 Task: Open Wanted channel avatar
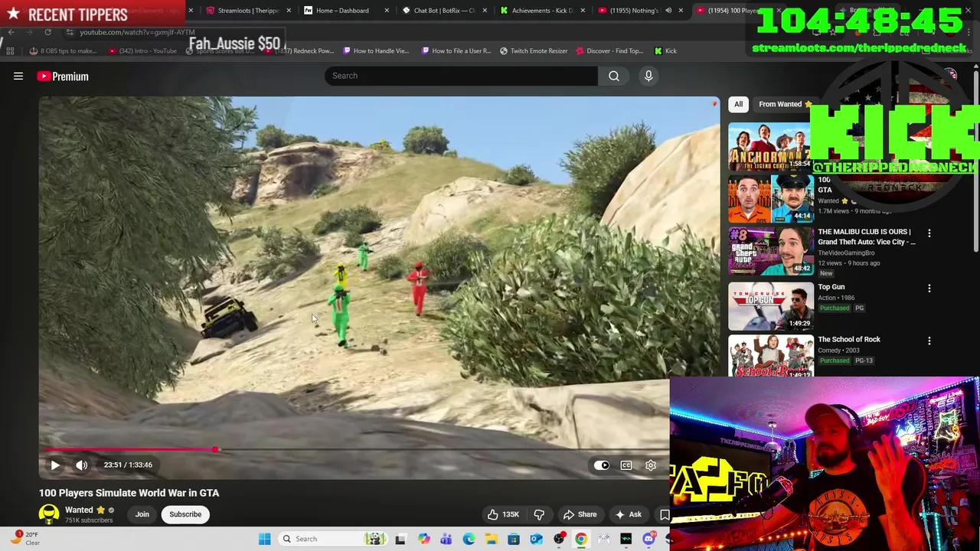pos(49,514)
